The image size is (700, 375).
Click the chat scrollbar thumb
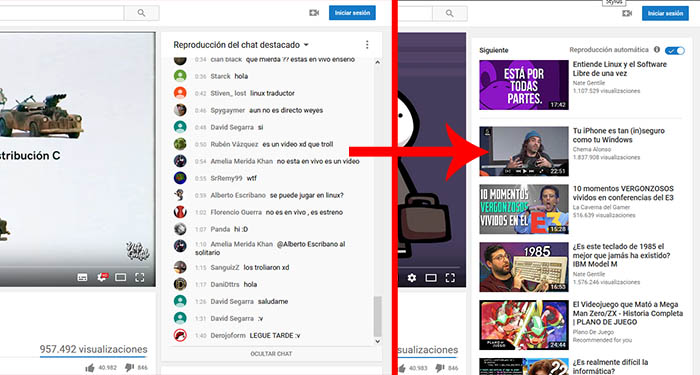pyautogui.click(x=377, y=316)
